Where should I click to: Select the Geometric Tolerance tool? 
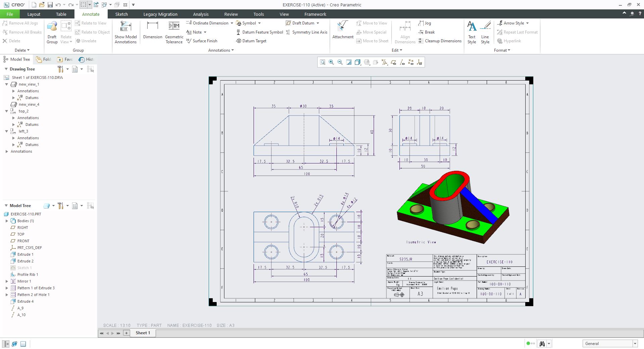[174, 32]
